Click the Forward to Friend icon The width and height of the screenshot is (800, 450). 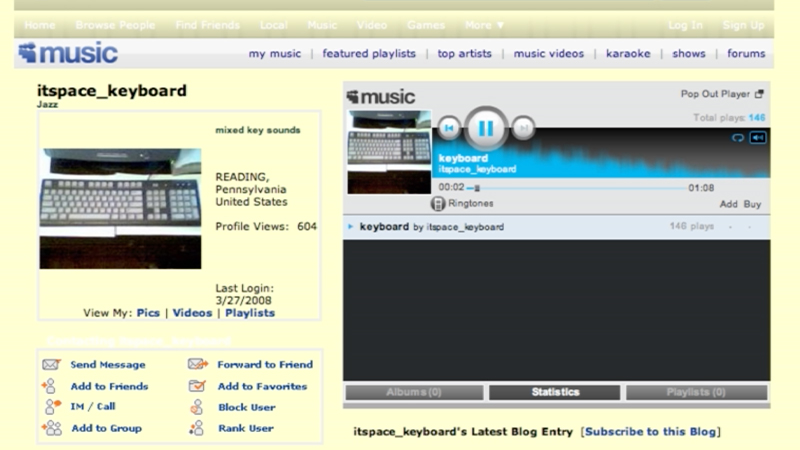(198, 364)
